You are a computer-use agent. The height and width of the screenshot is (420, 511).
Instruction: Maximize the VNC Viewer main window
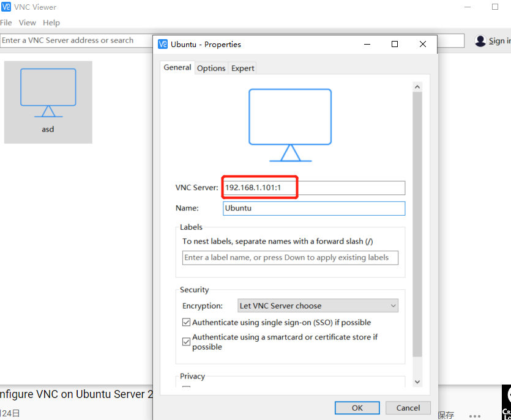(495, 7)
